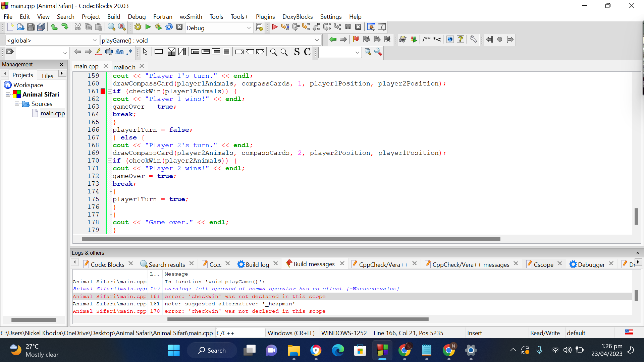
Task: Open the Debug build target dropdown
Action: point(249,28)
